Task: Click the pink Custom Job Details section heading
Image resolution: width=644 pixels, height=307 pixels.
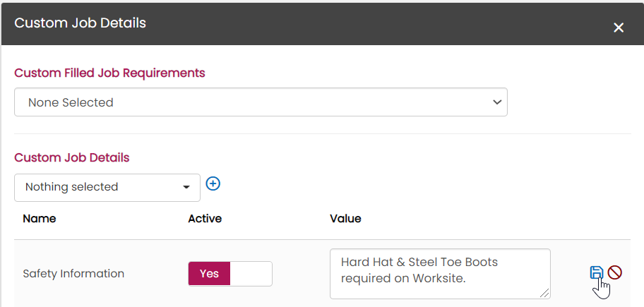Action: 72,157
